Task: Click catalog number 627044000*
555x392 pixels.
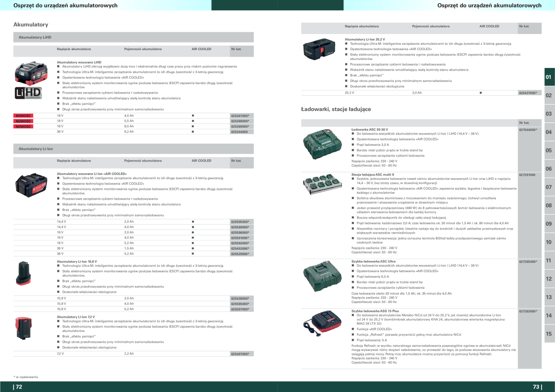Action: tap(529, 129)
